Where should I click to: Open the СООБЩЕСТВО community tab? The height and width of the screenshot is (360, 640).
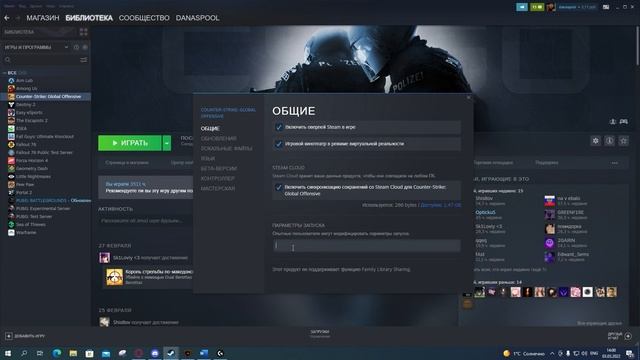coord(144,18)
